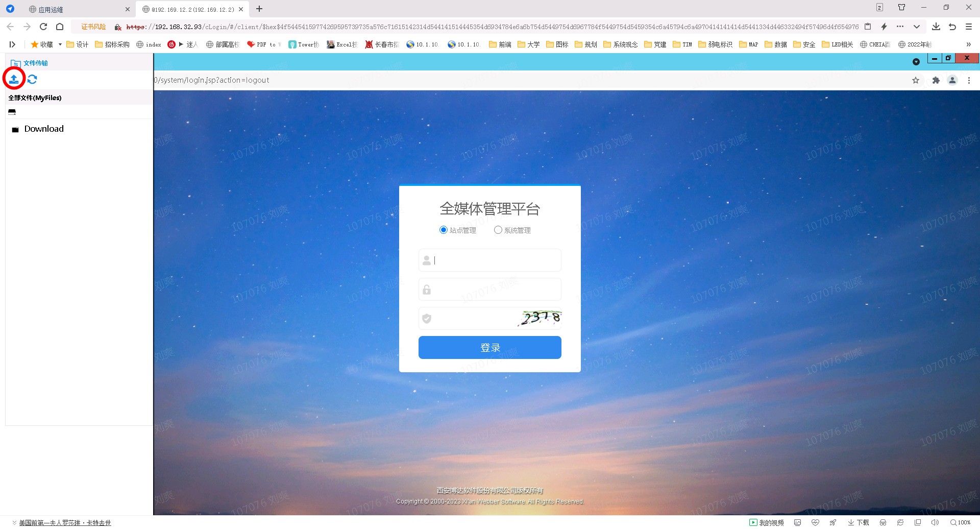Open the 招标采购 bookmark folder
Image resolution: width=980 pixels, height=529 pixels.
coord(112,44)
